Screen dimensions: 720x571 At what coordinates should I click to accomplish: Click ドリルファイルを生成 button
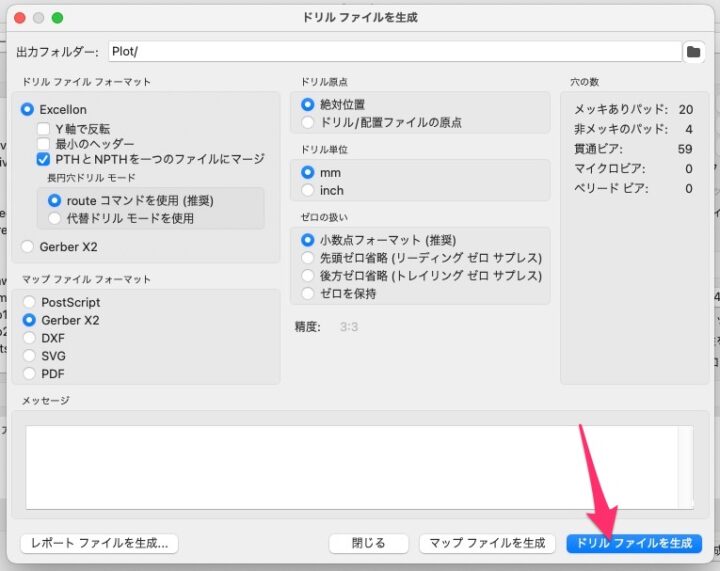click(634, 543)
